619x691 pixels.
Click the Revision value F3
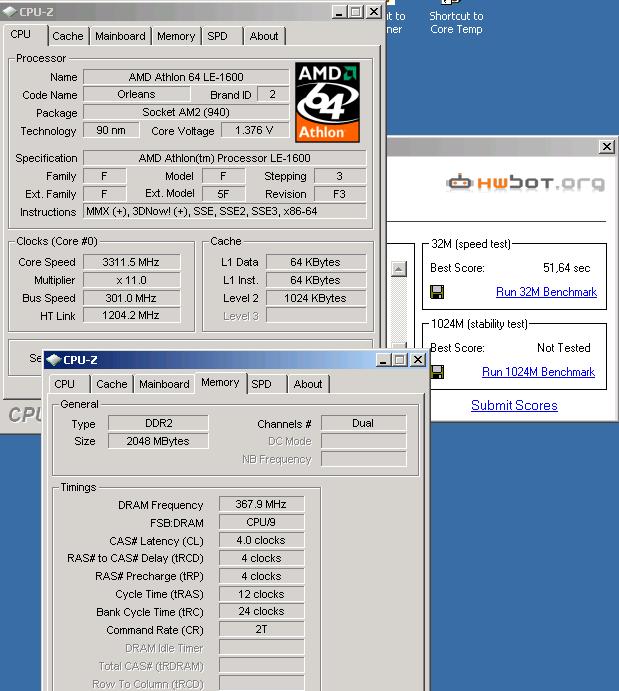click(340, 194)
